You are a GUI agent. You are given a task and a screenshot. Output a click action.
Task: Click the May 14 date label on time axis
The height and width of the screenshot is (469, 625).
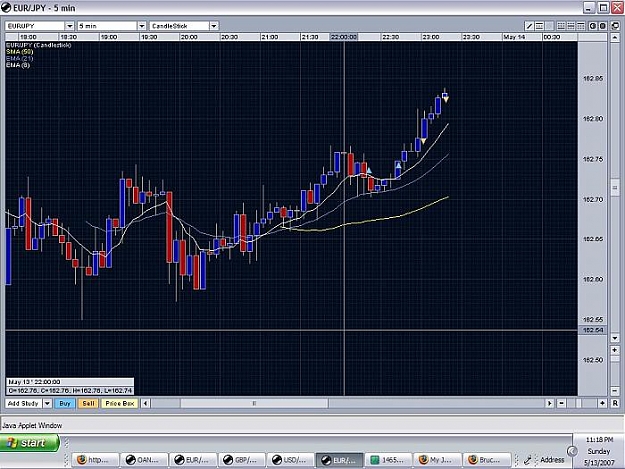[x=514, y=37]
